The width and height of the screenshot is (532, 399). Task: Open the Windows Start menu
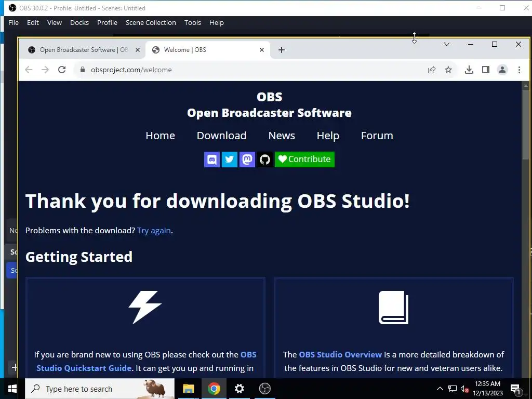click(12, 389)
